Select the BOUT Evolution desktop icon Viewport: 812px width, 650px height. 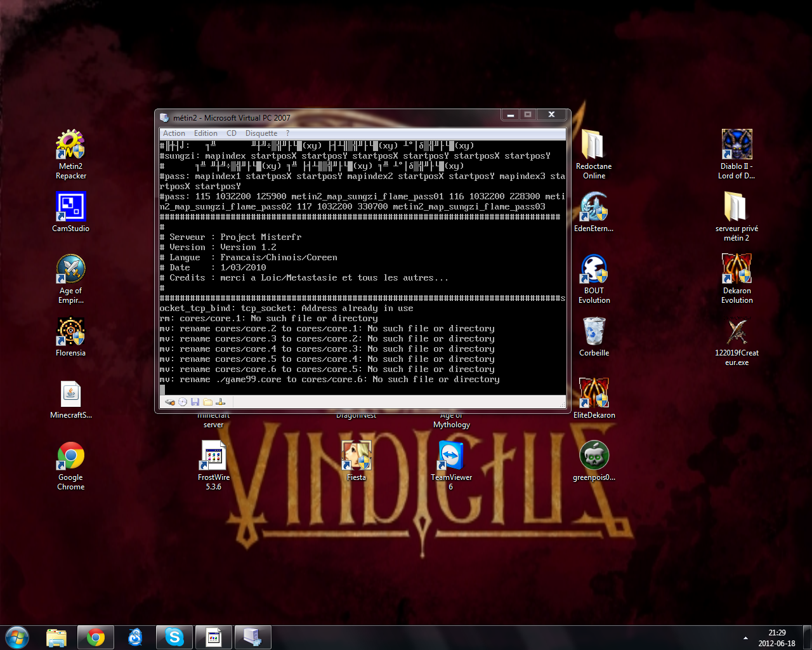coord(594,279)
